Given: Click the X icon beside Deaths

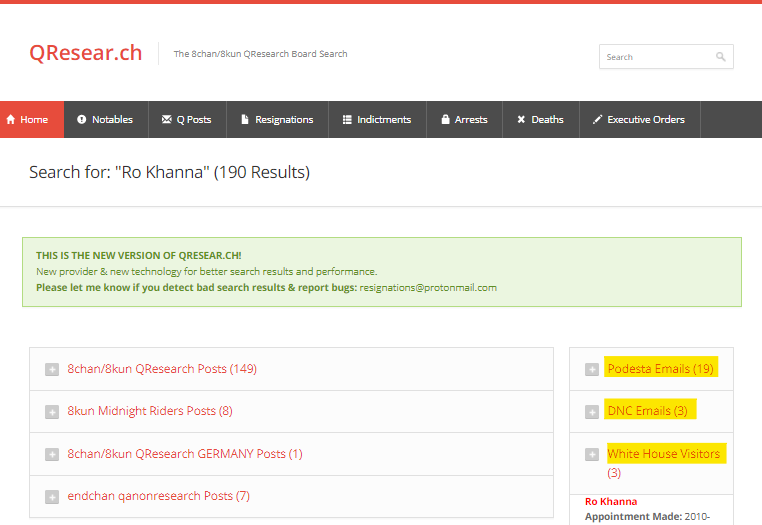Looking at the screenshot, I should (x=521, y=120).
